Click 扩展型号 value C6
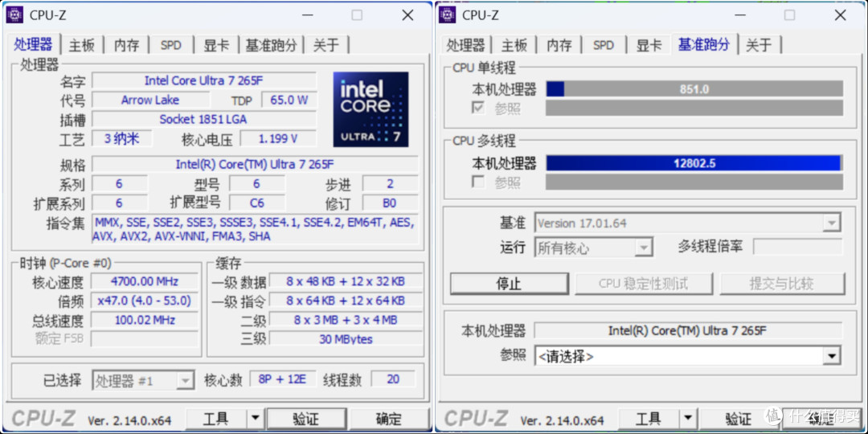 tap(257, 203)
